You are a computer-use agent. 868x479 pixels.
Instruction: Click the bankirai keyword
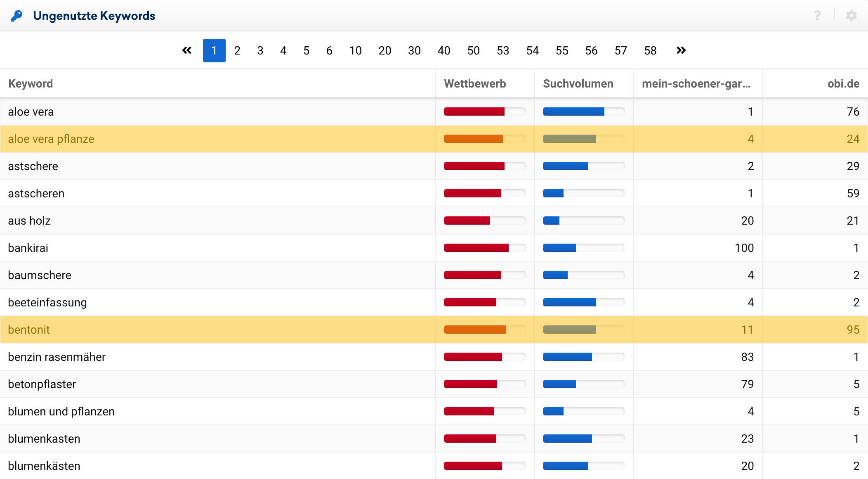point(28,248)
